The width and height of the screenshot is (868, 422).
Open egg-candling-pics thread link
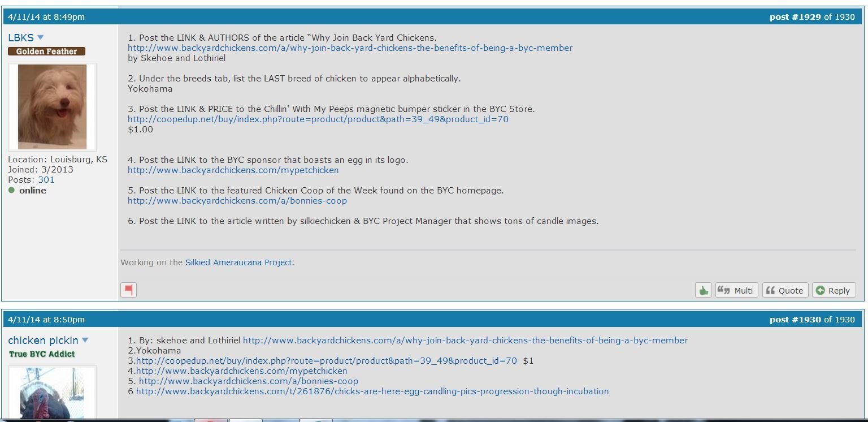pos(372,391)
